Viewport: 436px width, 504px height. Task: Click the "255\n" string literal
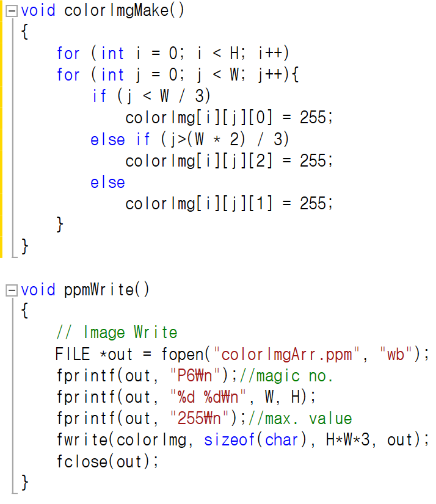(199, 419)
